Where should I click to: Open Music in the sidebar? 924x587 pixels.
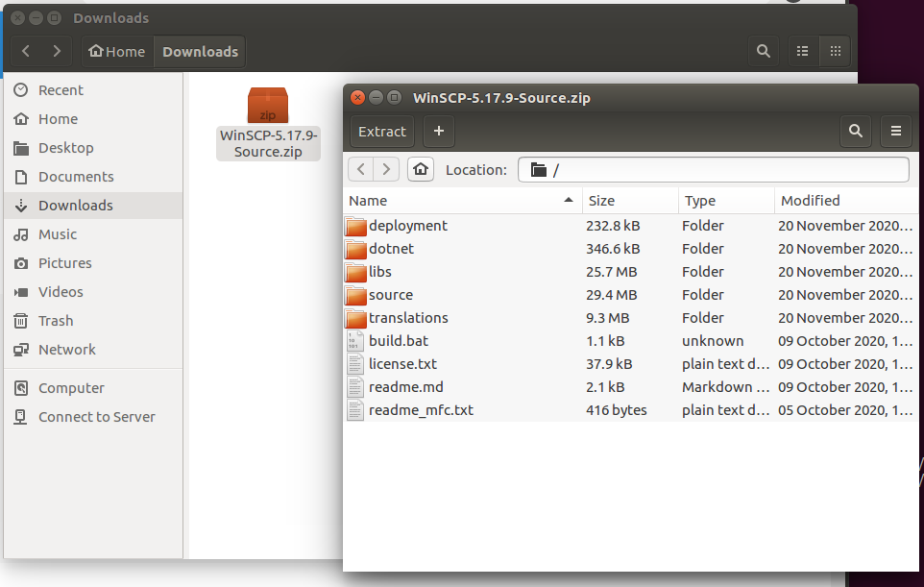pyautogui.click(x=94, y=234)
